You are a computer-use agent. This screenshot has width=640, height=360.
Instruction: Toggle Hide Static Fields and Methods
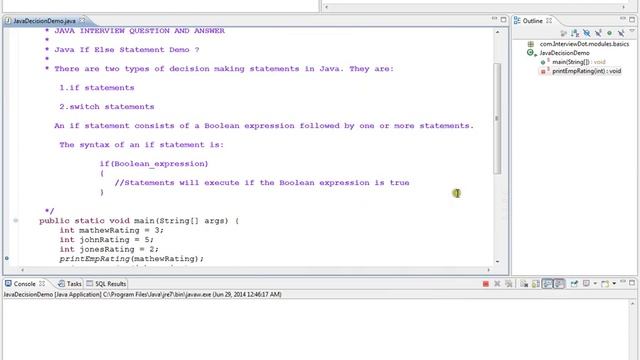(598, 33)
